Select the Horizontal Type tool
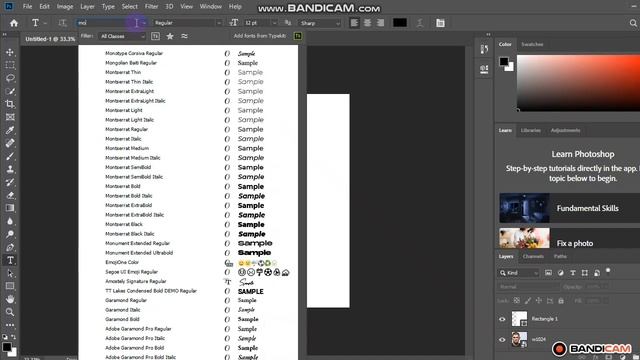 tap(10, 260)
